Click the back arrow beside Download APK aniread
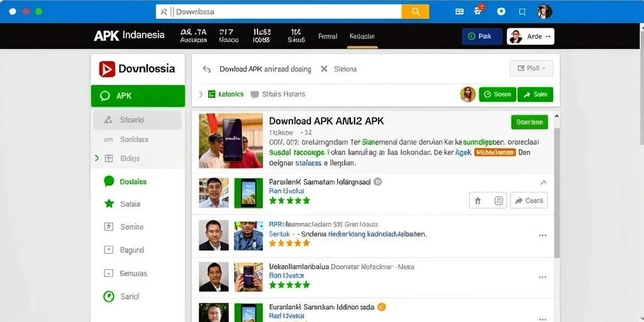 pyautogui.click(x=206, y=69)
